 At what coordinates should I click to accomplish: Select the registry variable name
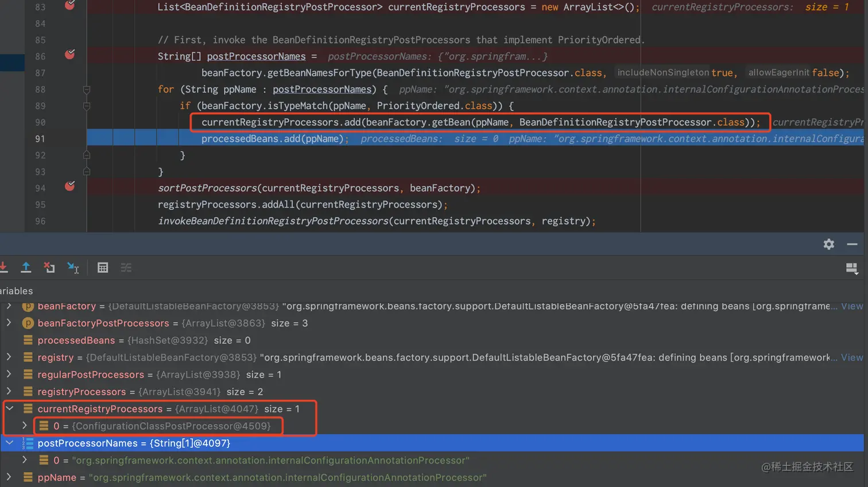point(56,357)
